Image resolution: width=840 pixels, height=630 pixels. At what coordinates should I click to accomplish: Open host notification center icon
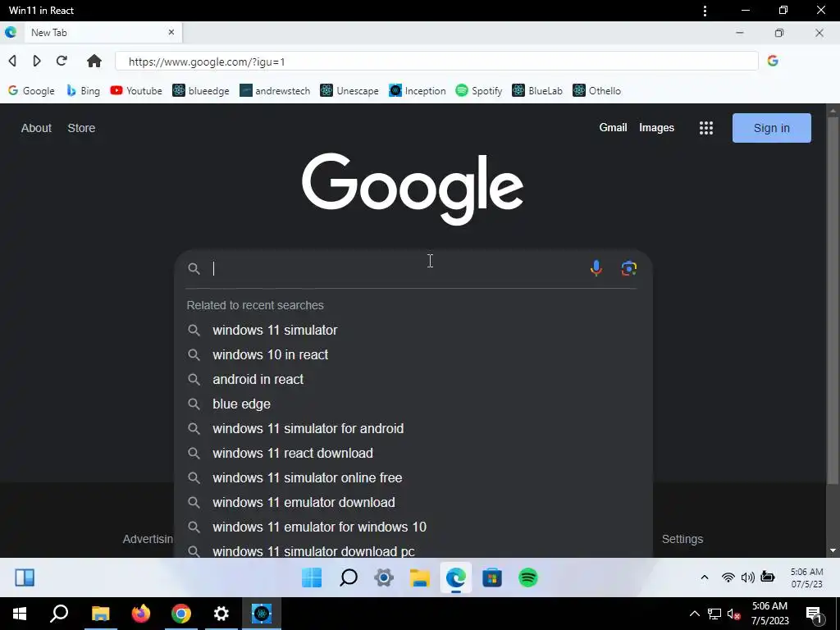click(814, 614)
